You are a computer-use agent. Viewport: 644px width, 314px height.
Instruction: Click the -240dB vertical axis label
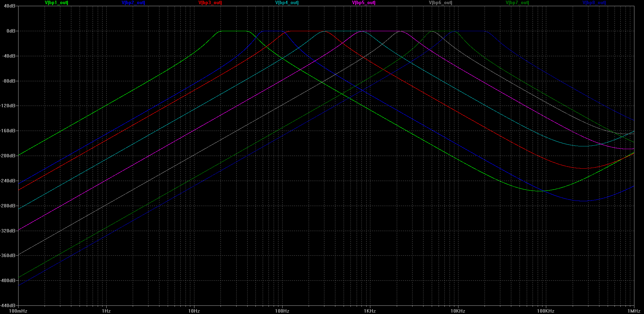pos(8,181)
